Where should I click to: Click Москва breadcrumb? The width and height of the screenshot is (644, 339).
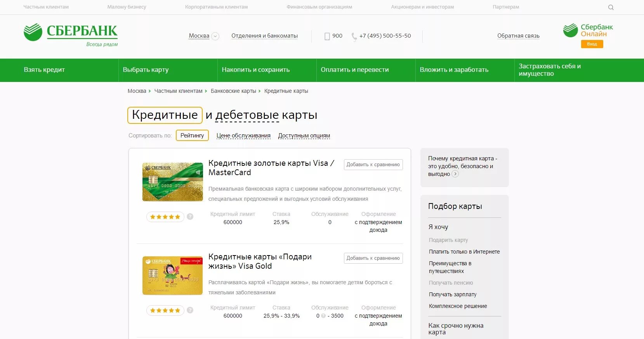(137, 91)
